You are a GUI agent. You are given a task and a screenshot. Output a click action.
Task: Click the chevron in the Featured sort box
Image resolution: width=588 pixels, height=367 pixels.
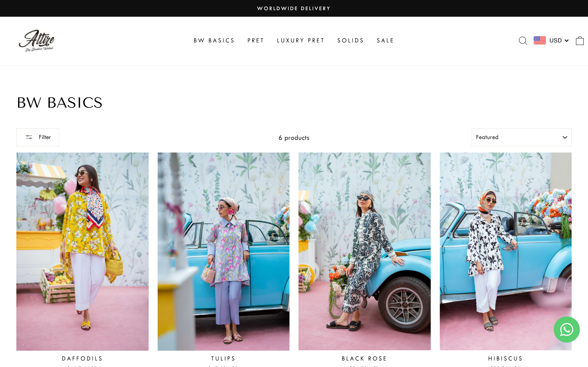click(565, 137)
